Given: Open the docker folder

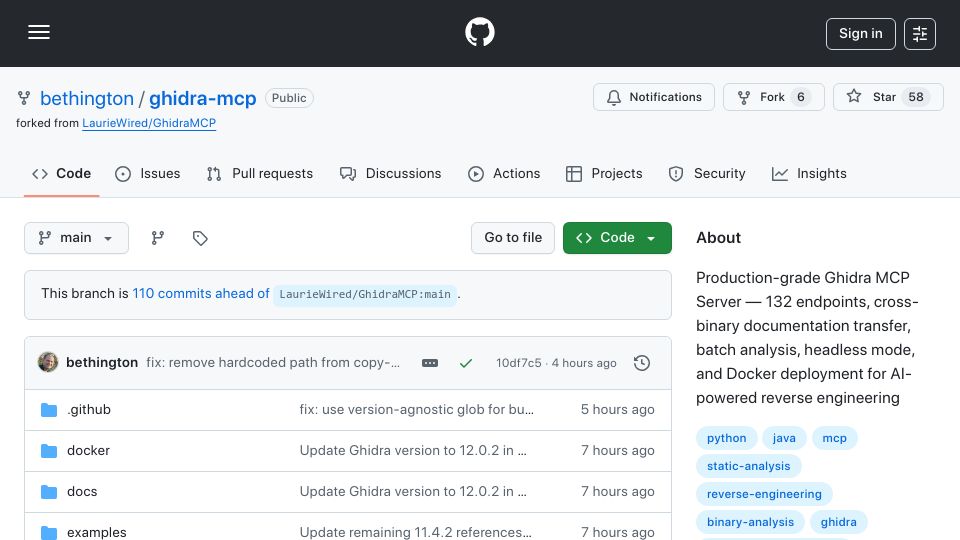Looking at the screenshot, I should [x=88, y=451].
